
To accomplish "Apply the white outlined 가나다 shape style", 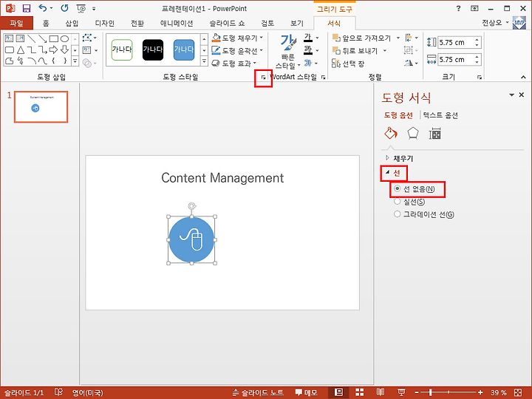I will click(x=122, y=50).
